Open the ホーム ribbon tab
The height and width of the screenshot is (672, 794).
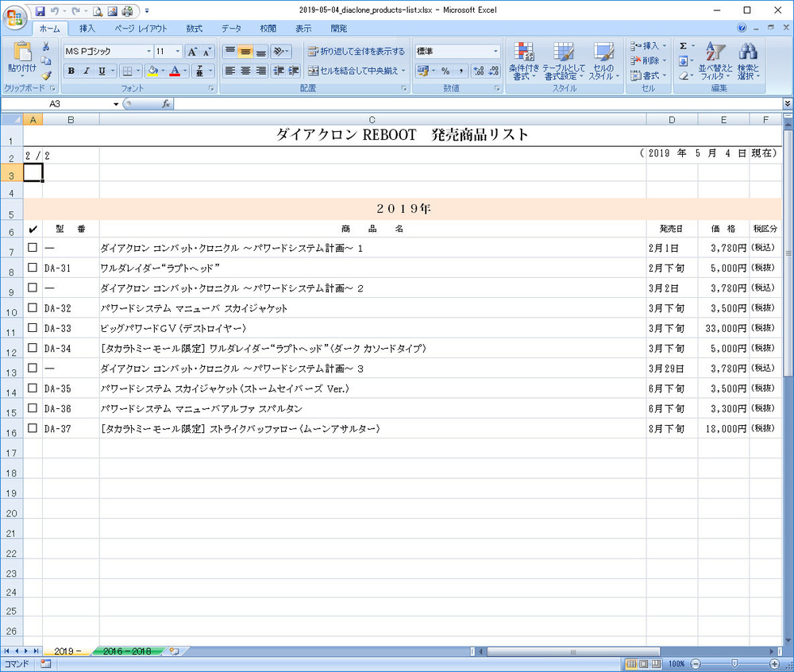click(x=49, y=29)
